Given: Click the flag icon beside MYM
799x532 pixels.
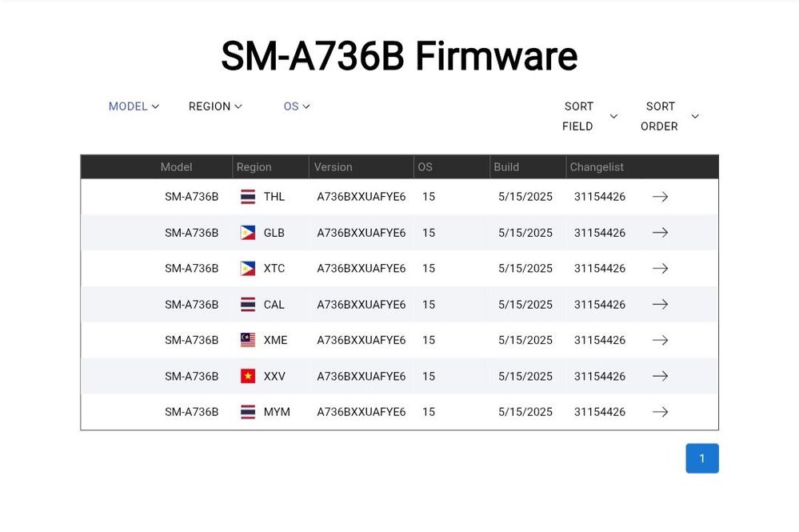Looking at the screenshot, I should 248,412.
